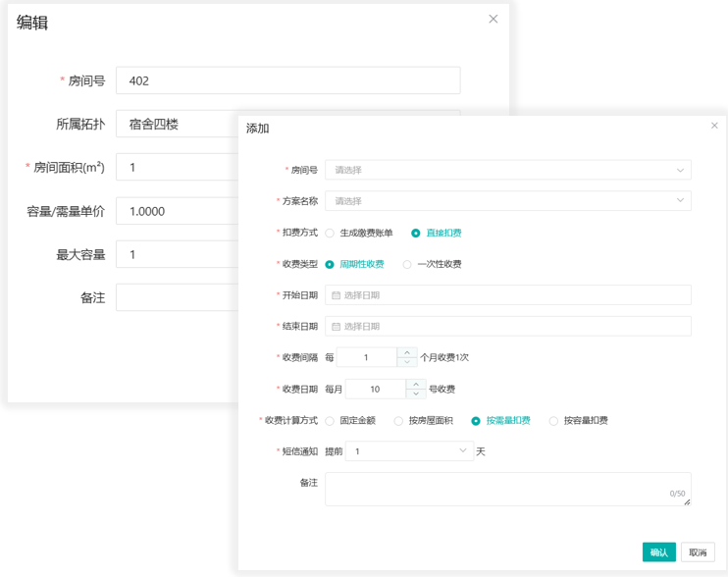728x577 pixels.
Task: Click the 取消 button
Action: tap(698, 552)
